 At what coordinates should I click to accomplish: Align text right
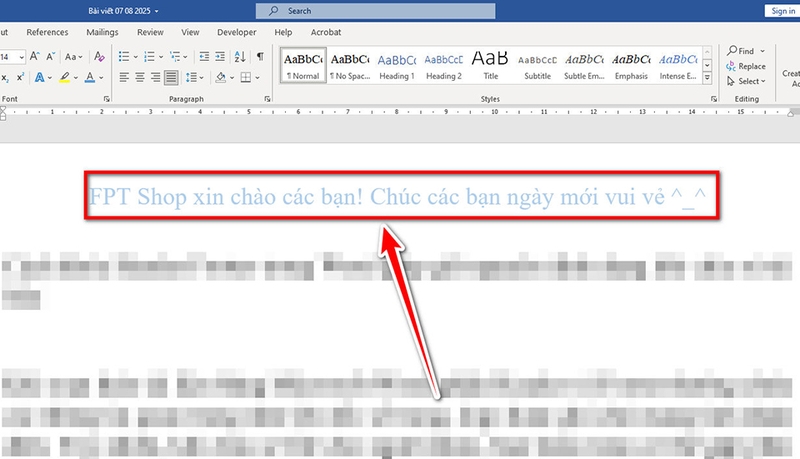tap(155, 77)
